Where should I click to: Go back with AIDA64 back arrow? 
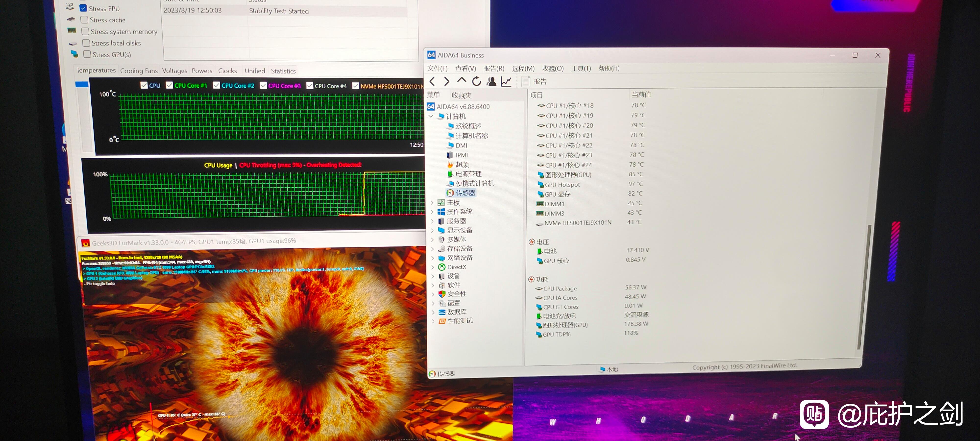(x=433, y=81)
